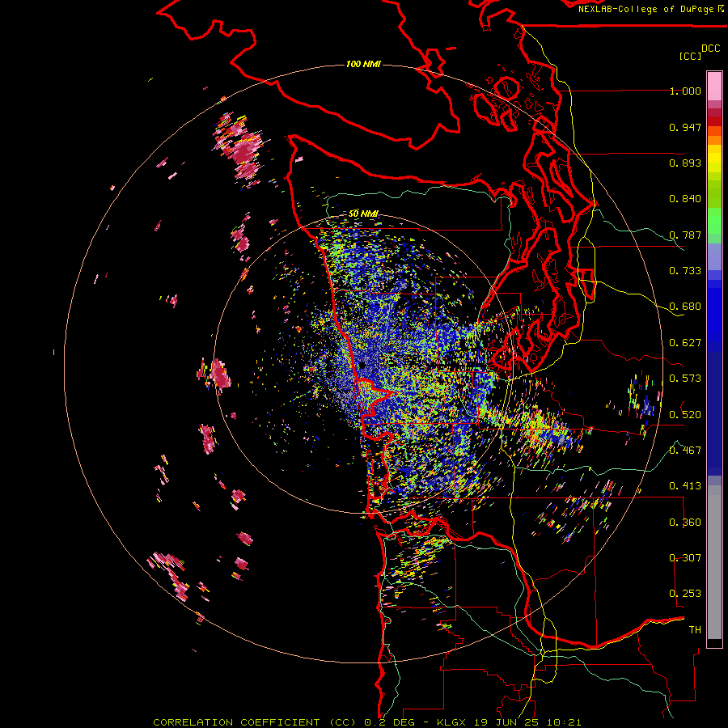Click the 0.733 scale value
The width and height of the screenshot is (728, 728).
tap(685, 271)
